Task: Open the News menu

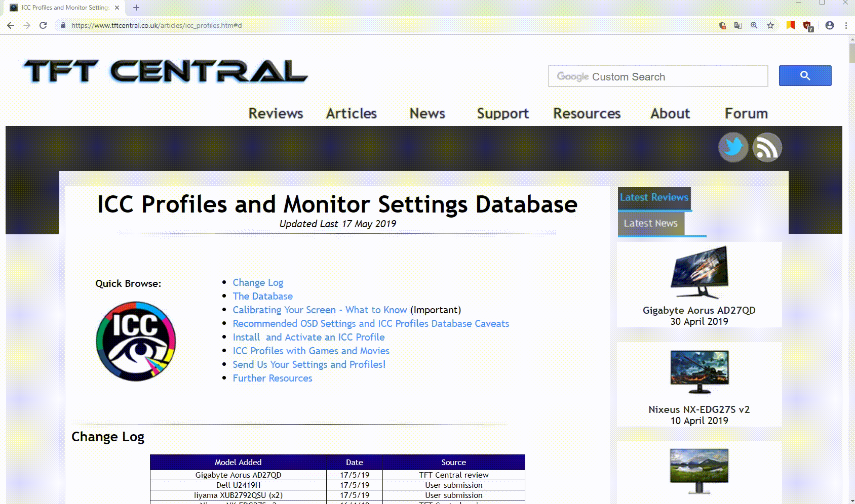Action: pyautogui.click(x=427, y=113)
